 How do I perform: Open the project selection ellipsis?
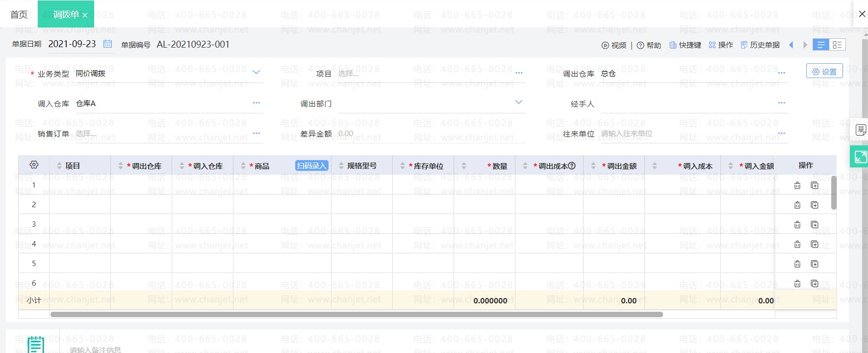point(519,73)
